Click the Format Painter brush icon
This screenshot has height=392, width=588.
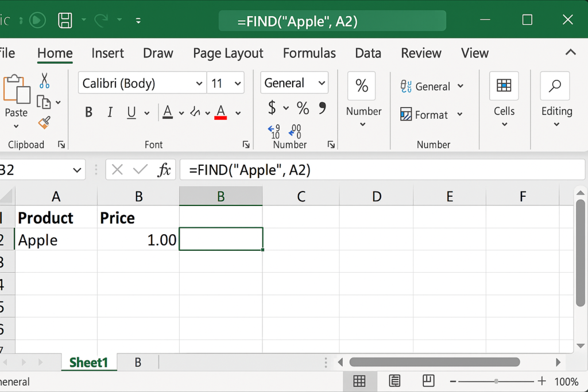(x=44, y=122)
